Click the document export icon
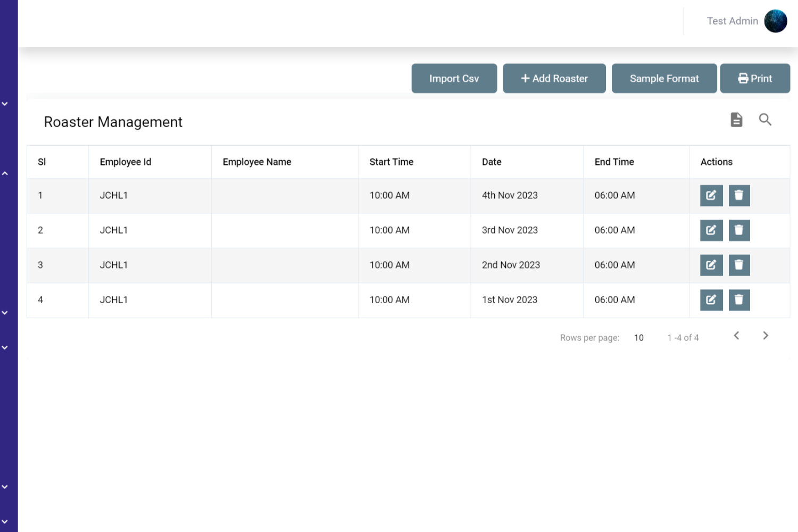This screenshot has height=532, width=798. tap(736, 120)
